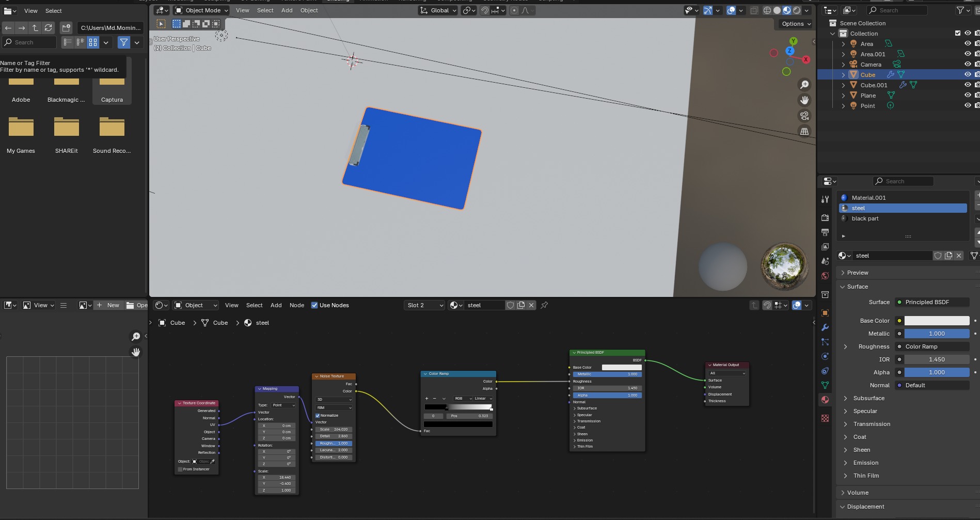Open the Select menu in file browser header
The height and width of the screenshot is (520, 980).
pyautogui.click(x=54, y=11)
